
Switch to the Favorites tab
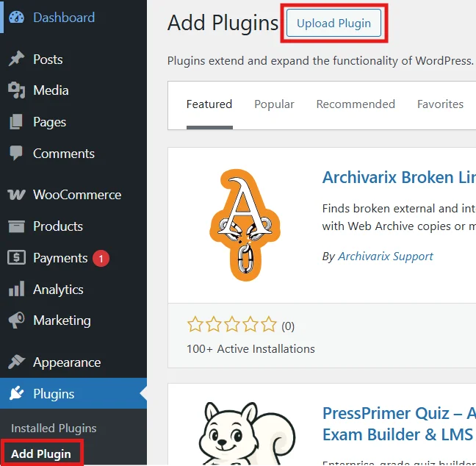(440, 104)
